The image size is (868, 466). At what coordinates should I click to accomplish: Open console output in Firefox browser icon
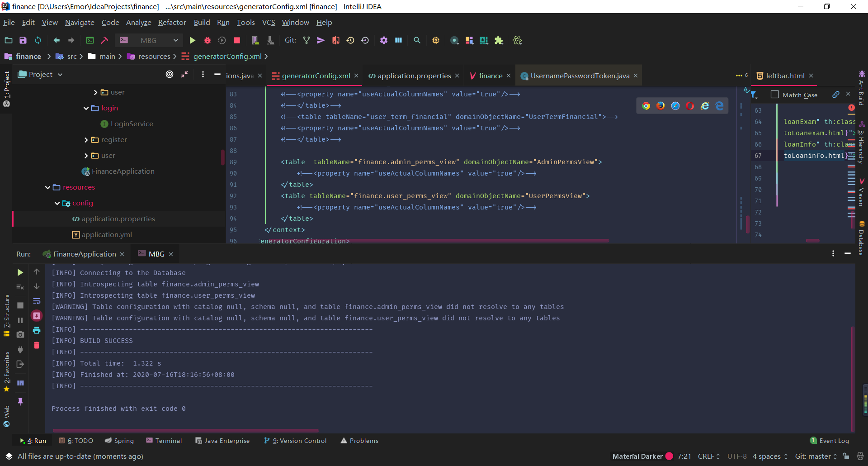click(x=660, y=105)
